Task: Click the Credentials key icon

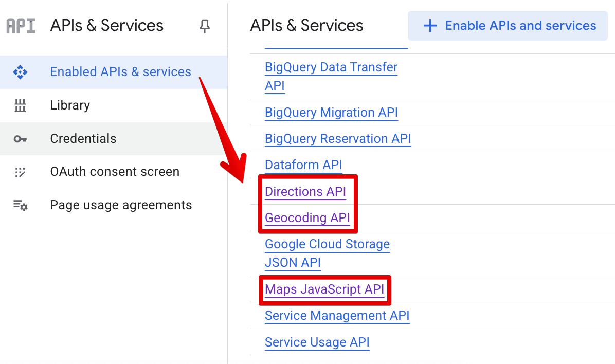Action: coord(20,139)
